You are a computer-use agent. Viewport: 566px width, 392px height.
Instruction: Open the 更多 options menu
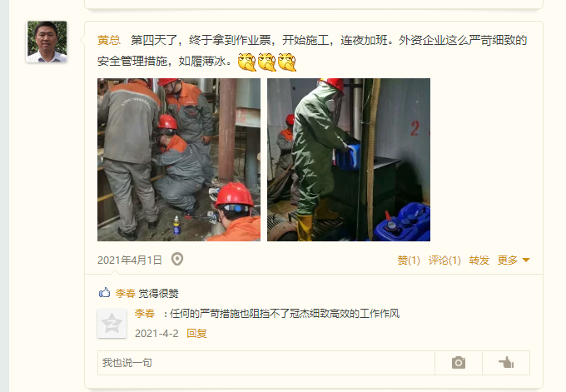pos(507,260)
